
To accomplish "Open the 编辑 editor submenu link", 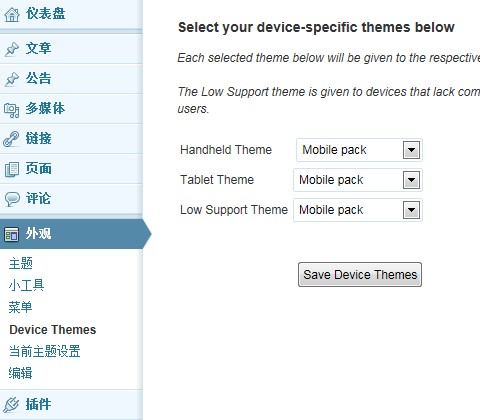I will pyautogui.click(x=20, y=373).
